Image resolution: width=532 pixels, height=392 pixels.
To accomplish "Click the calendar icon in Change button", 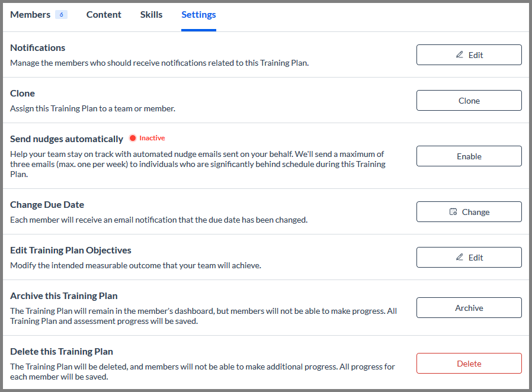I will coord(453,211).
